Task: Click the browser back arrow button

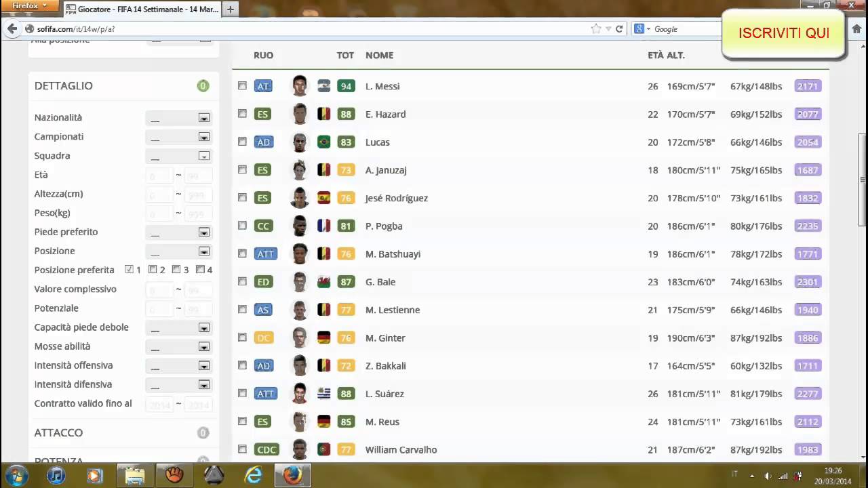Action: click(x=12, y=29)
